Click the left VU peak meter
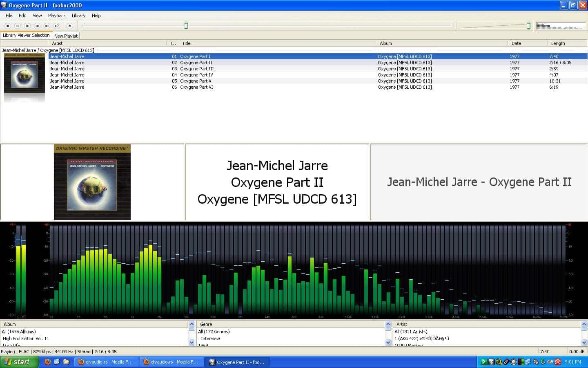This screenshot has height=368, width=588. pyautogui.click(x=21, y=271)
